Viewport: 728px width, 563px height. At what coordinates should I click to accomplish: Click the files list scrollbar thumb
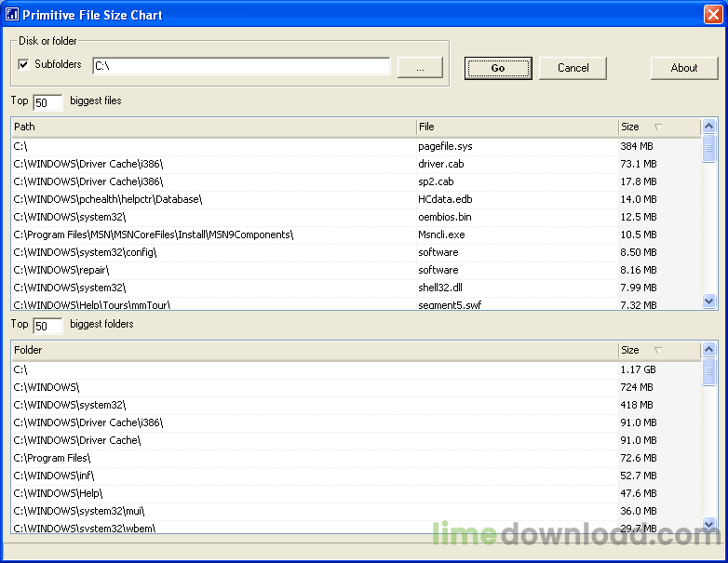[709, 148]
